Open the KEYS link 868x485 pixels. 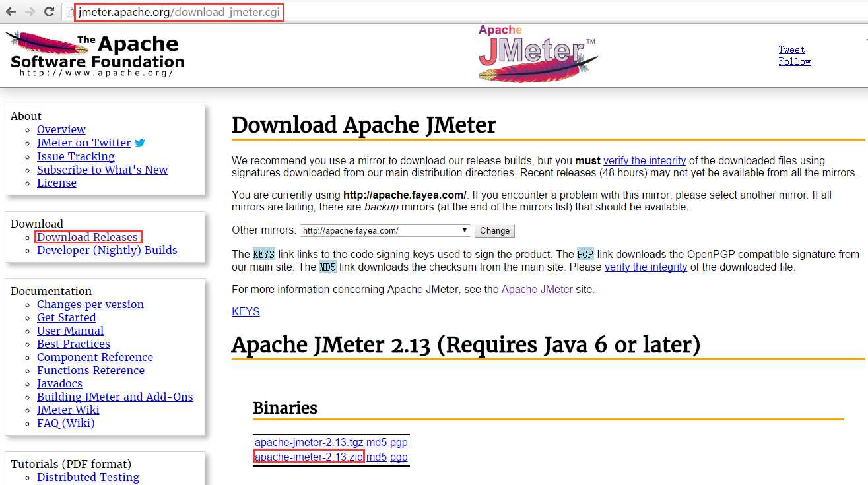coord(246,312)
